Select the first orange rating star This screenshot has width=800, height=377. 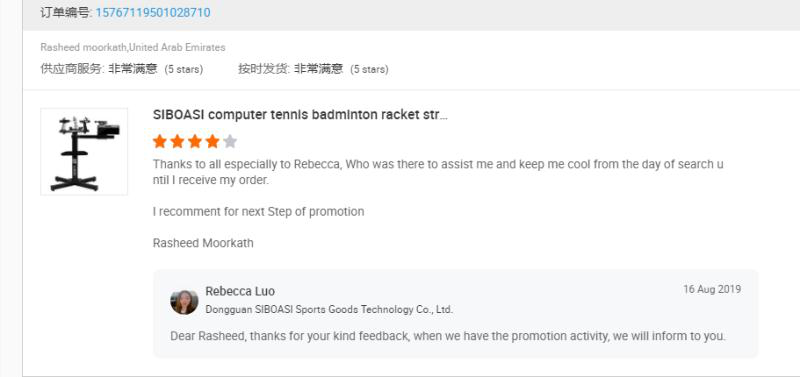coord(160,141)
